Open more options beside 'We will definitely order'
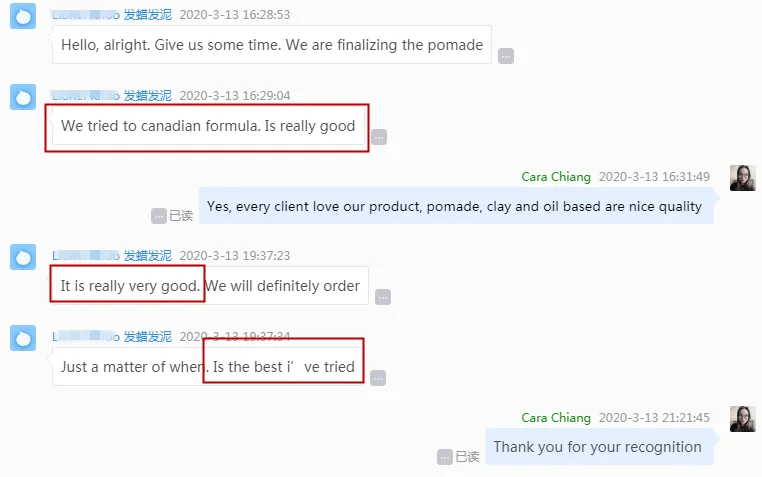This screenshot has width=762, height=477. point(383,297)
